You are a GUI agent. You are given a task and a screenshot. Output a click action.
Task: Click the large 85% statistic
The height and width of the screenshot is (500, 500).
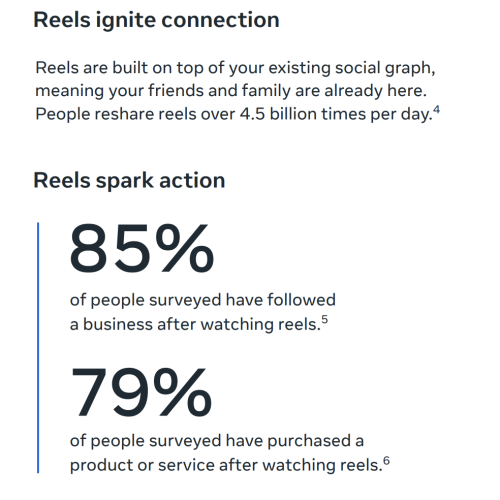tap(142, 248)
